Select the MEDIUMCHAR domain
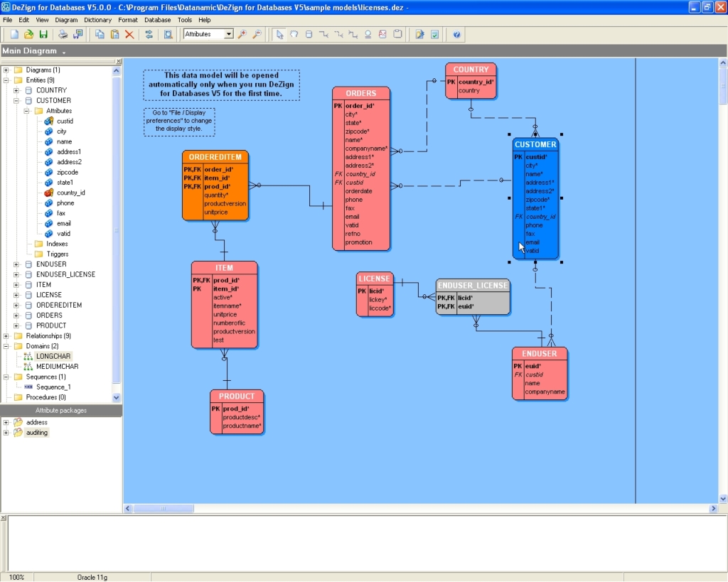The image size is (728, 582). click(57, 367)
